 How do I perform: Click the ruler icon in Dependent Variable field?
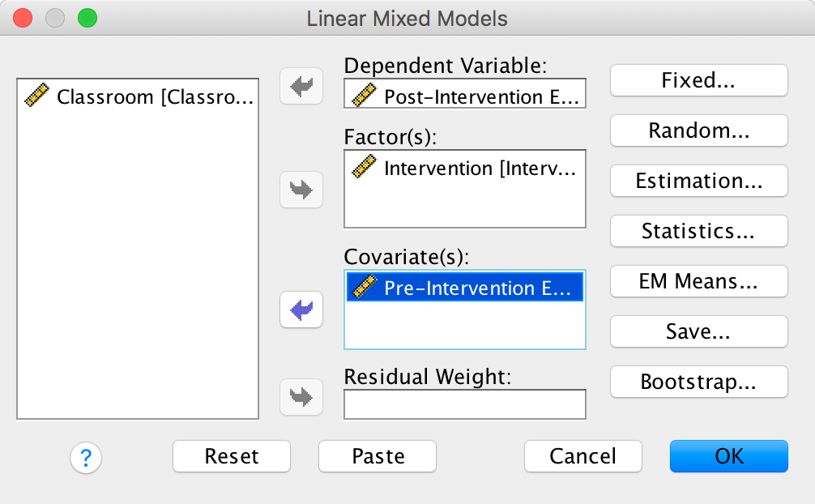point(365,96)
